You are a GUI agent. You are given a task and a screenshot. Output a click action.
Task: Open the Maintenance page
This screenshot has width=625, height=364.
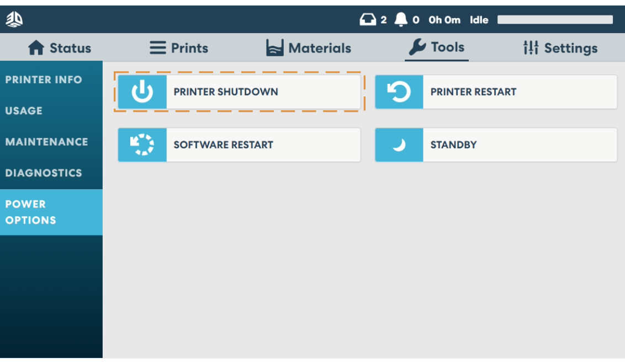click(x=47, y=141)
